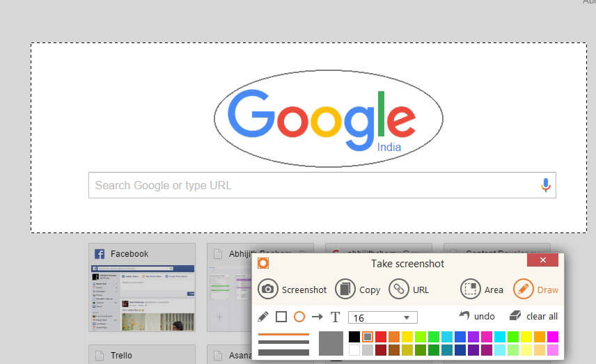
Task: Pick the brown color swatch
Action: (x=394, y=350)
